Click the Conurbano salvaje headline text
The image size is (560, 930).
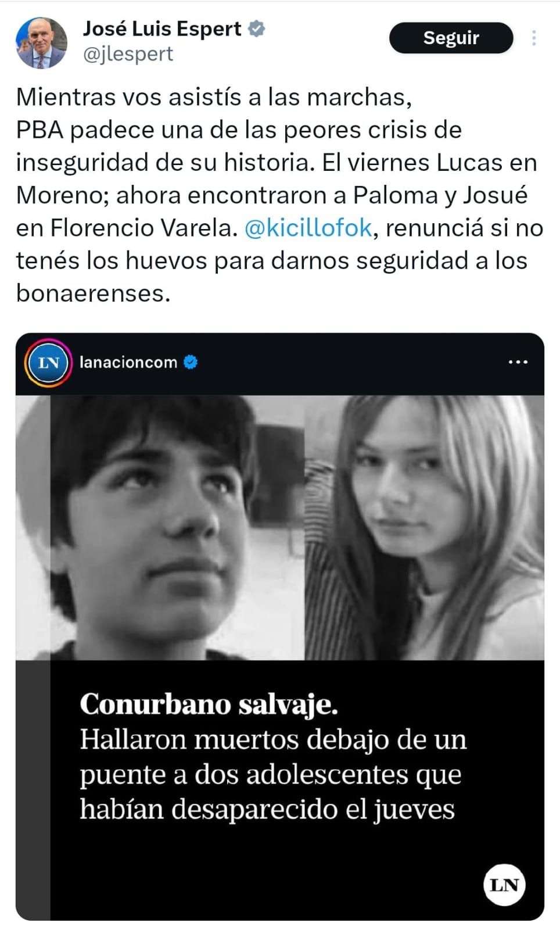point(209,704)
